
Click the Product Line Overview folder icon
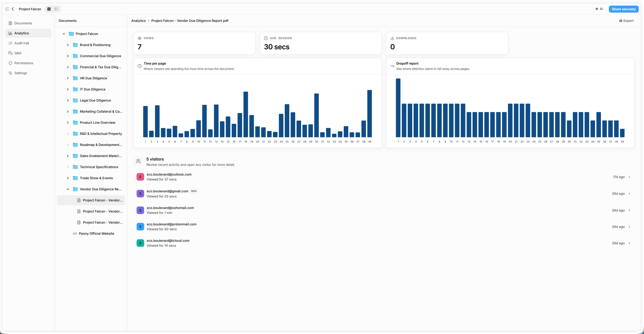tap(75, 123)
